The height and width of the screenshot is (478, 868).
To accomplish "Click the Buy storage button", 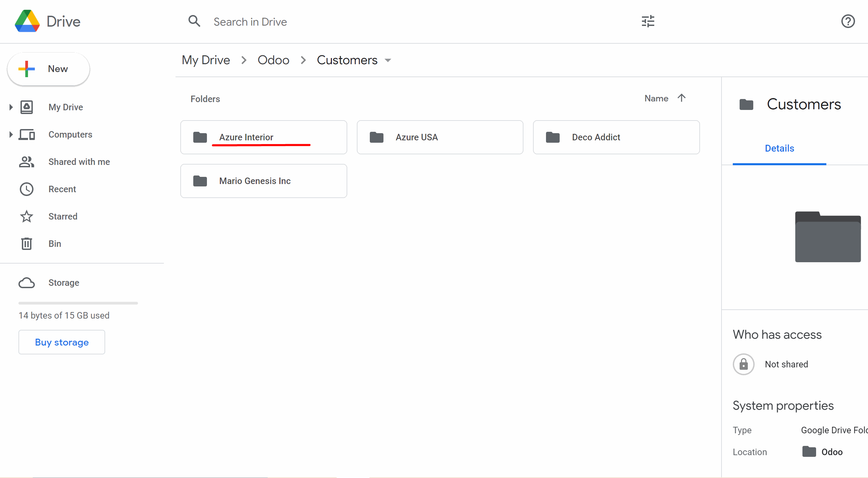I will click(x=62, y=342).
